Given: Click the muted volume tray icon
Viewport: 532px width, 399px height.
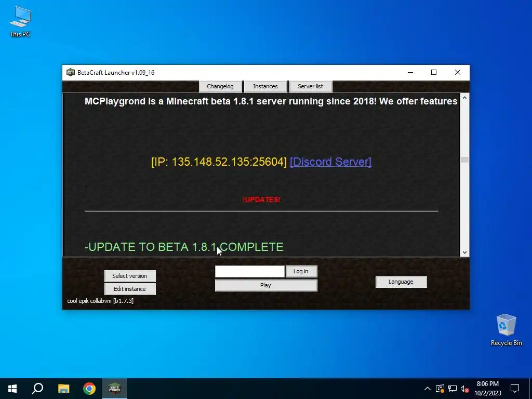Looking at the screenshot, I should tap(465, 389).
